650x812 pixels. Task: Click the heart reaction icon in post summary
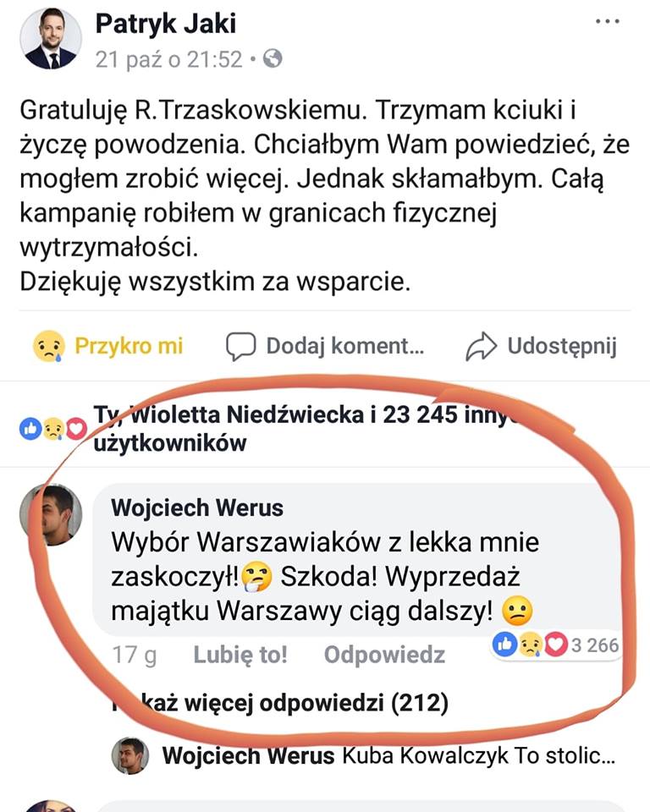coord(76,429)
